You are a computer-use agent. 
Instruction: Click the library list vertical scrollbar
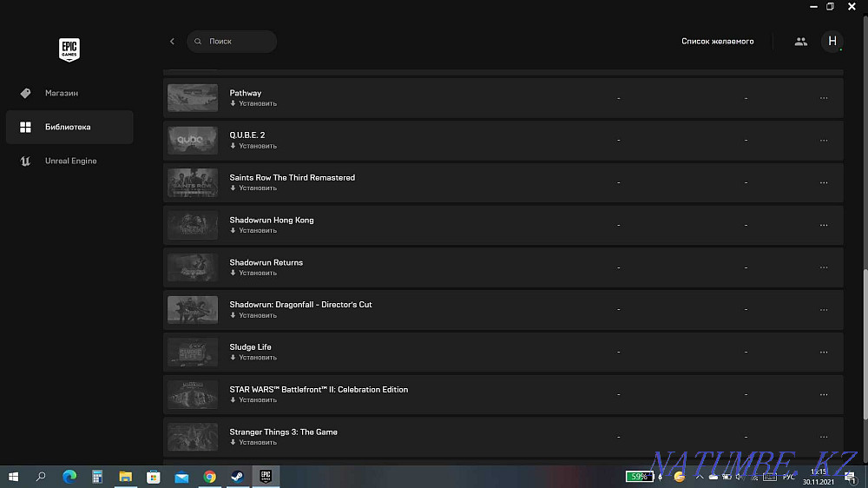tap(865, 344)
